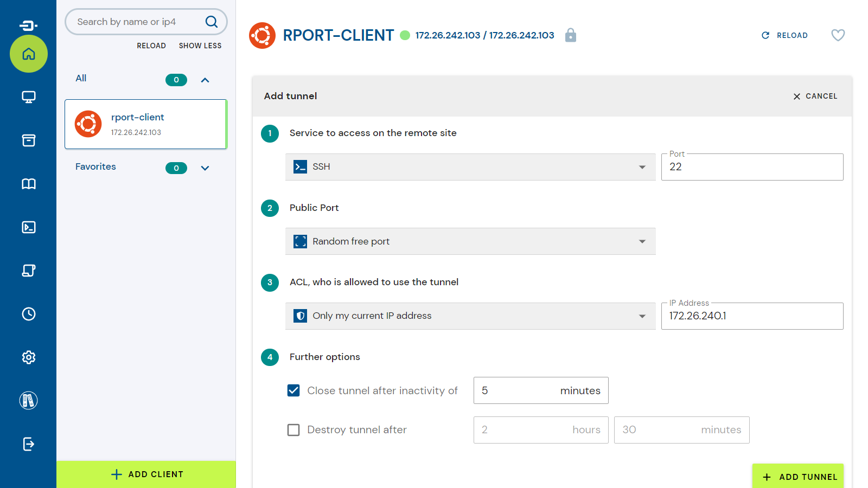Screen dimensions: 868x488
Task: Enable Destroy tunnel after checkbox
Action: click(293, 430)
